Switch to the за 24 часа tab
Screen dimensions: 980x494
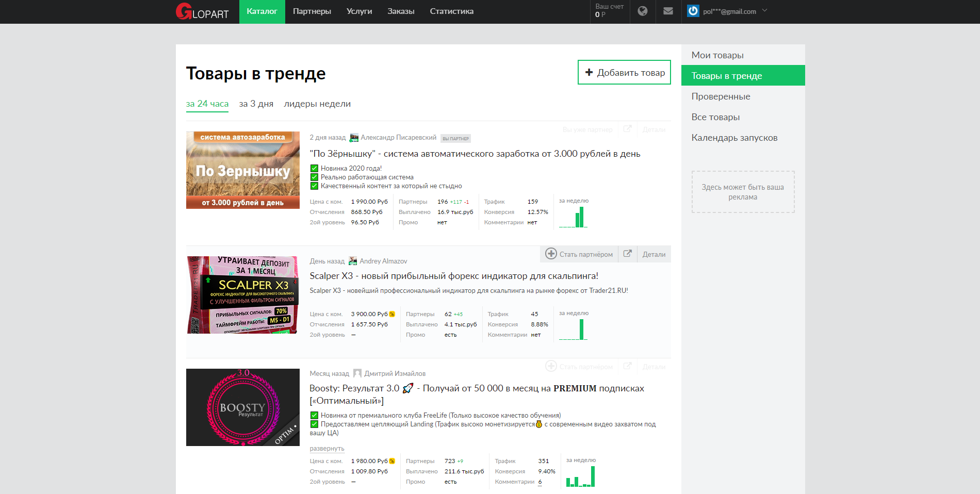207,104
